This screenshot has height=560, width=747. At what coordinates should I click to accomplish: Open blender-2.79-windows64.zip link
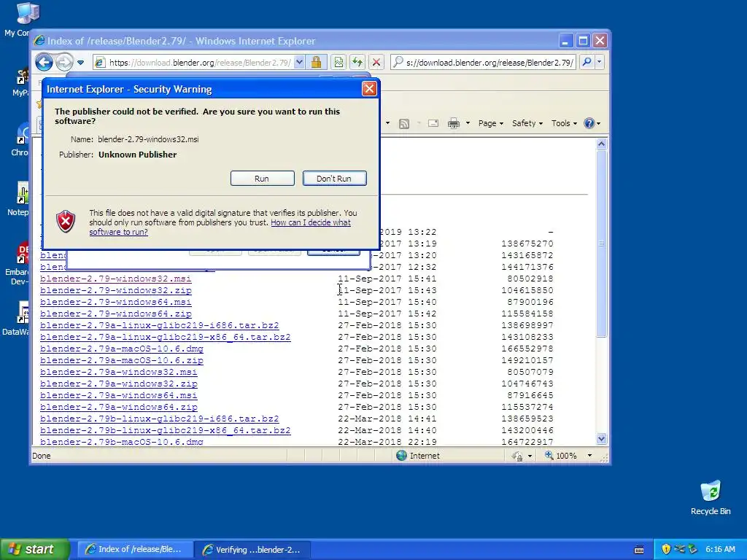(x=116, y=314)
